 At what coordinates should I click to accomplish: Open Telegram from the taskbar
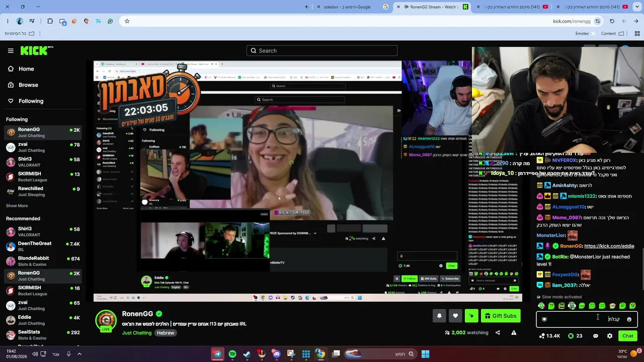(x=217, y=354)
